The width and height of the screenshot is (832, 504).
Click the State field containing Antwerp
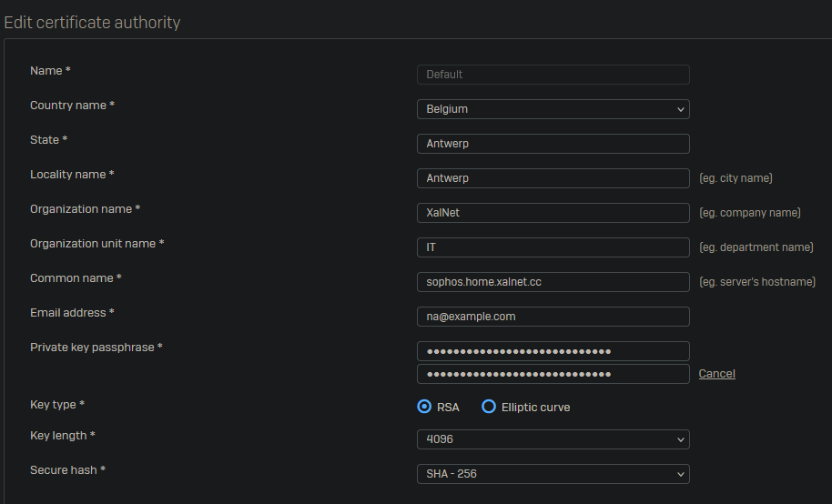click(553, 144)
